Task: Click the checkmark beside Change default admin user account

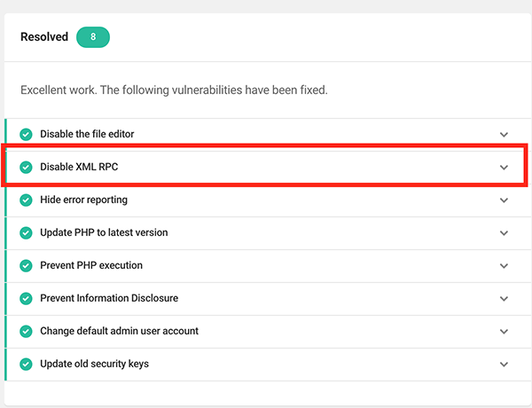Action: pyautogui.click(x=26, y=331)
